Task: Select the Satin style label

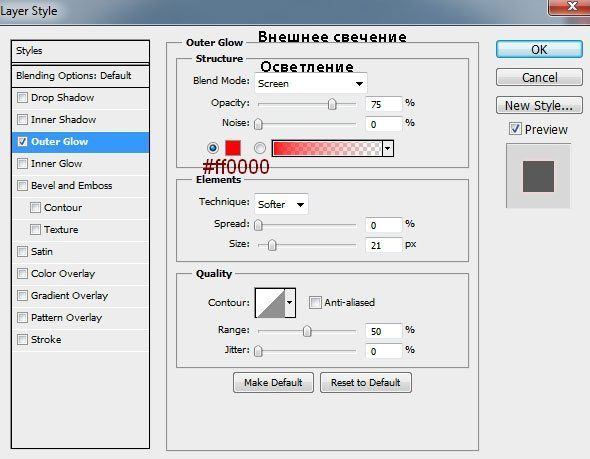Action: point(42,251)
